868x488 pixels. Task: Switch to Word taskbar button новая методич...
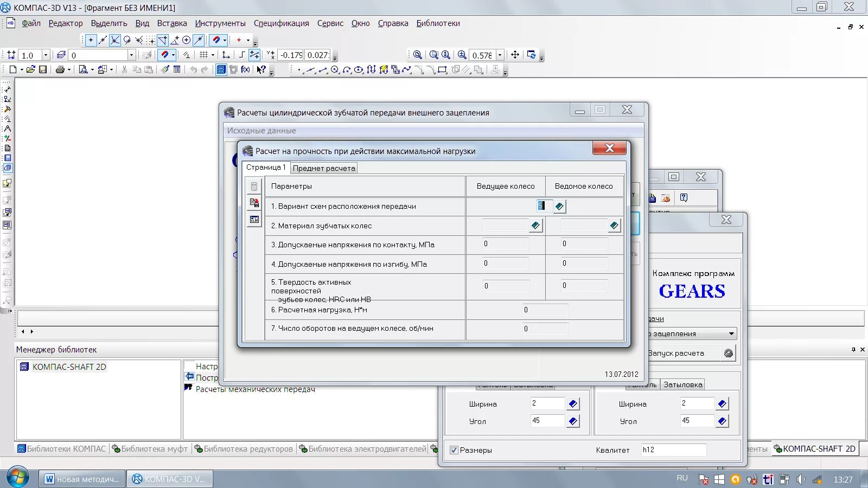(82, 479)
